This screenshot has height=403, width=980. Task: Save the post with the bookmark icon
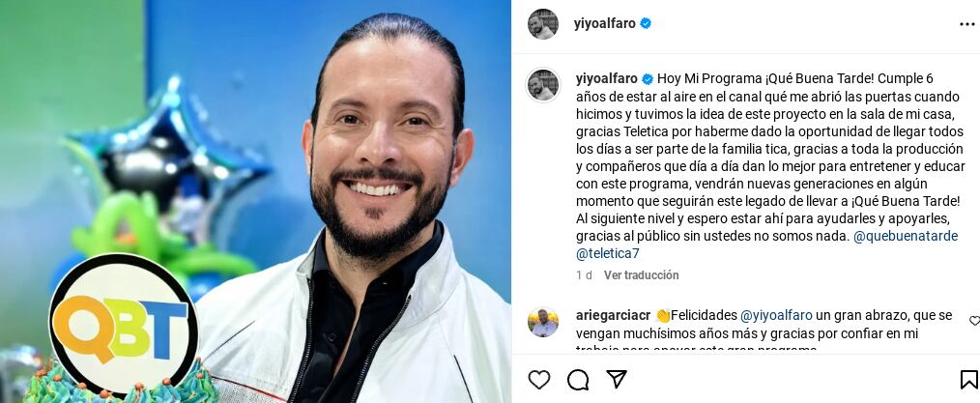pyautogui.click(x=968, y=379)
